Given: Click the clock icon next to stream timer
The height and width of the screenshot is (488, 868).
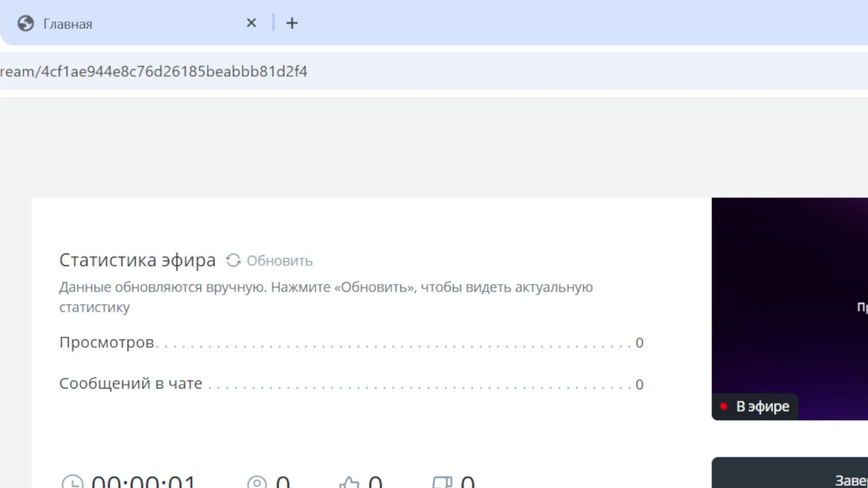Looking at the screenshot, I should coord(72,483).
